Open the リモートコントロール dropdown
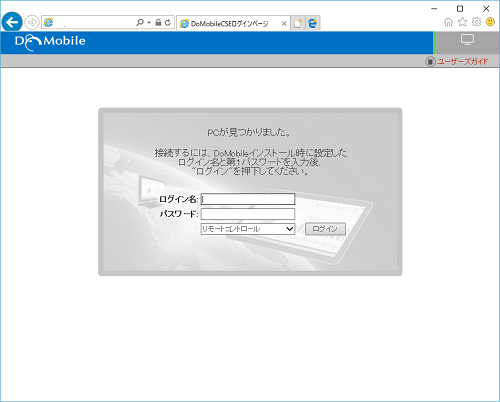 pyautogui.click(x=248, y=229)
